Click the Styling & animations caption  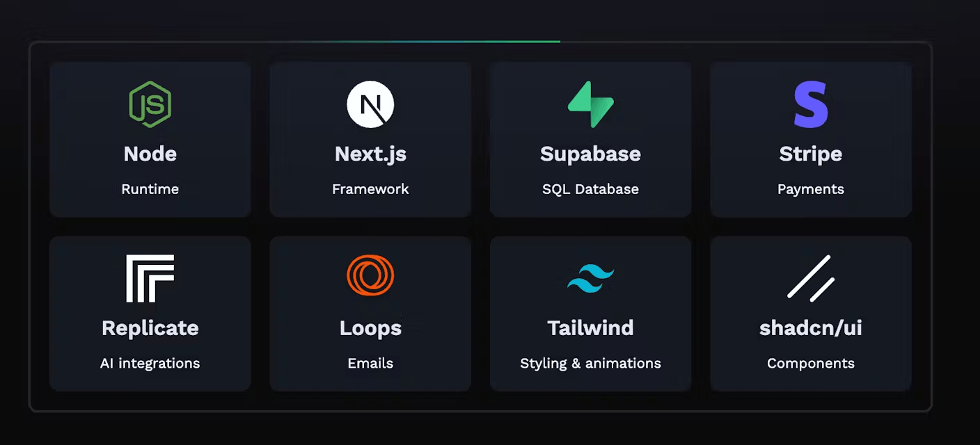tap(590, 363)
